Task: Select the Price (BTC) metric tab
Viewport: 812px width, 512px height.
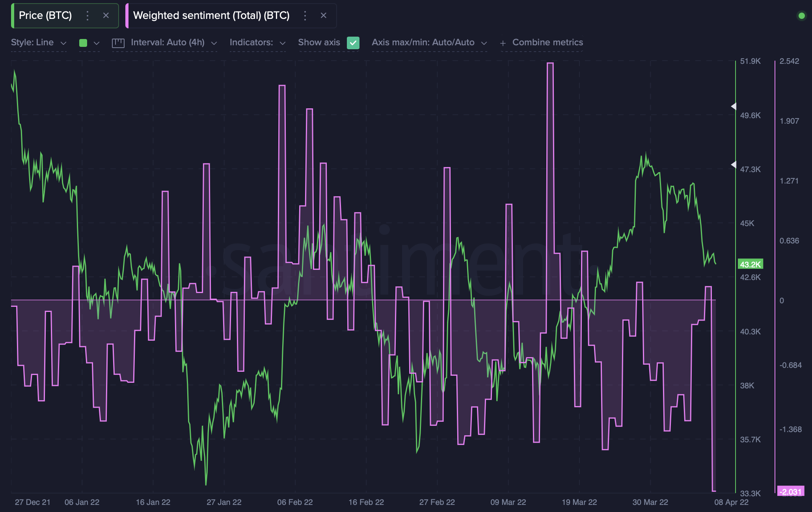Action: (x=46, y=16)
